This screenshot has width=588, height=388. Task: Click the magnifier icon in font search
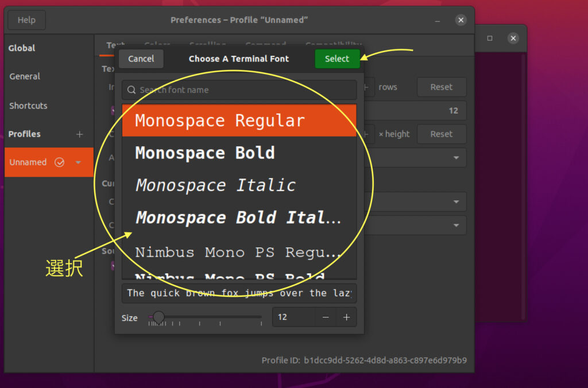point(131,90)
